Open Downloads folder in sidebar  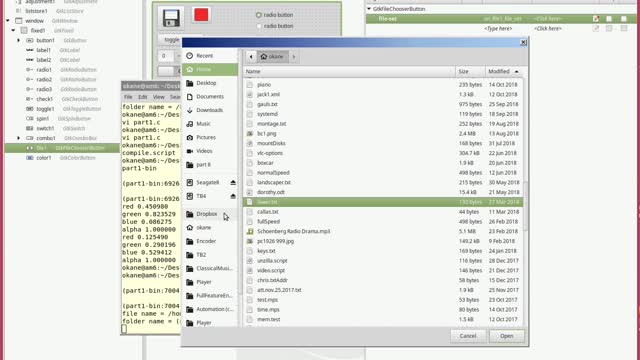(209, 110)
